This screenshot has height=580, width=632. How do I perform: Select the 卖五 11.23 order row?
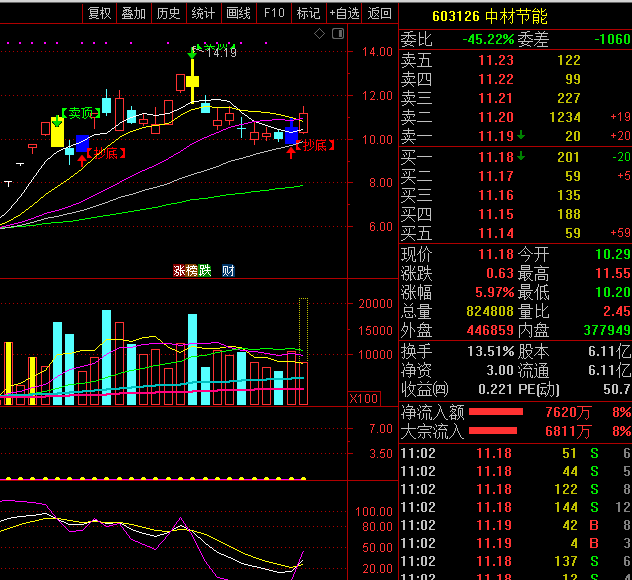coord(516,60)
